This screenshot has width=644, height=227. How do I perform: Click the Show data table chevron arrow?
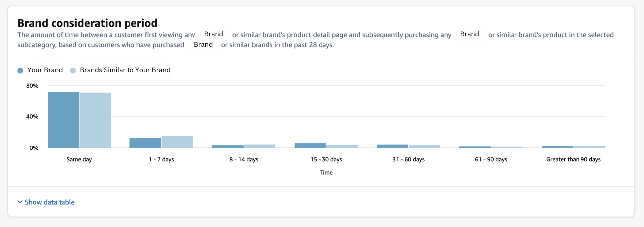(20, 202)
